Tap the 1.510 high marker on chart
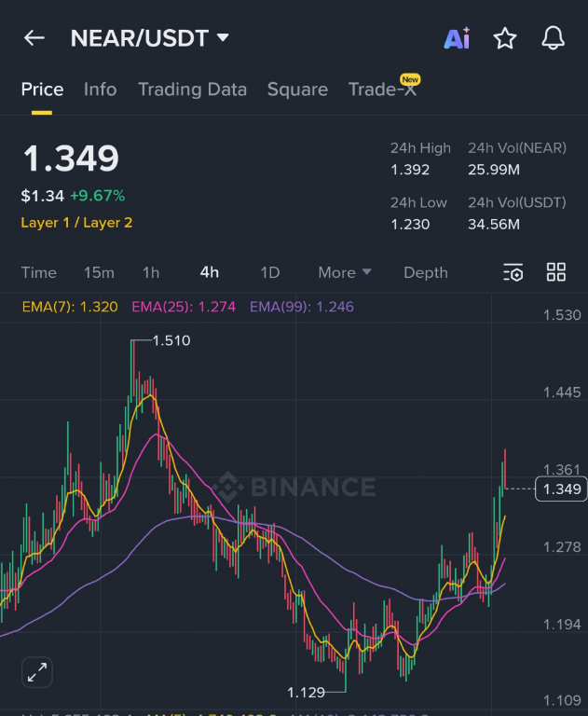Image resolution: width=588 pixels, height=716 pixels. [171, 340]
